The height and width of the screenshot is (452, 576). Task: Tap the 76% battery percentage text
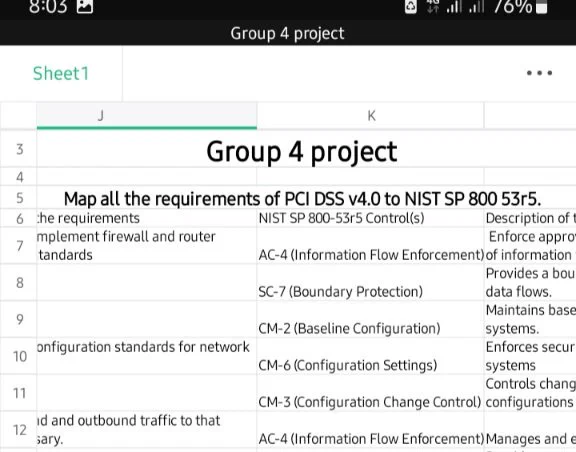click(x=512, y=6)
